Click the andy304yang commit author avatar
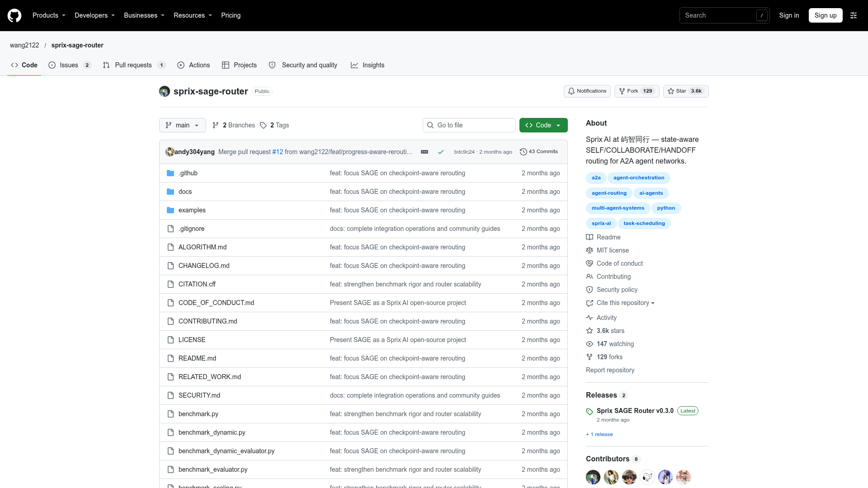Screen dimensions: 868x488 [170, 152]
